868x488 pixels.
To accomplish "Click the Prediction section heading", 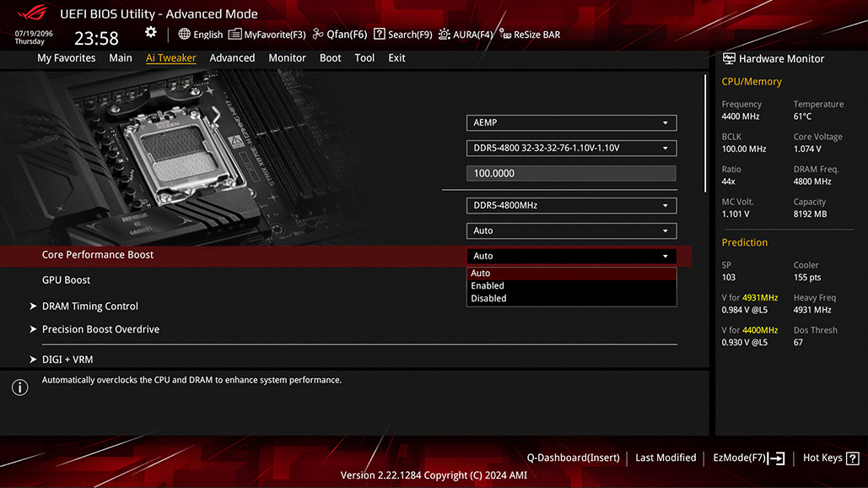I will pos(745,242).
